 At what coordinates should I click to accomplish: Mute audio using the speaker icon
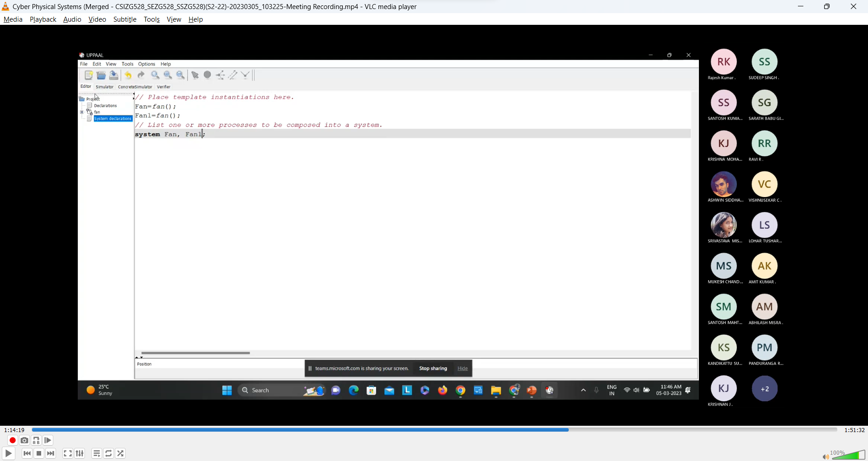pos(826,457)
